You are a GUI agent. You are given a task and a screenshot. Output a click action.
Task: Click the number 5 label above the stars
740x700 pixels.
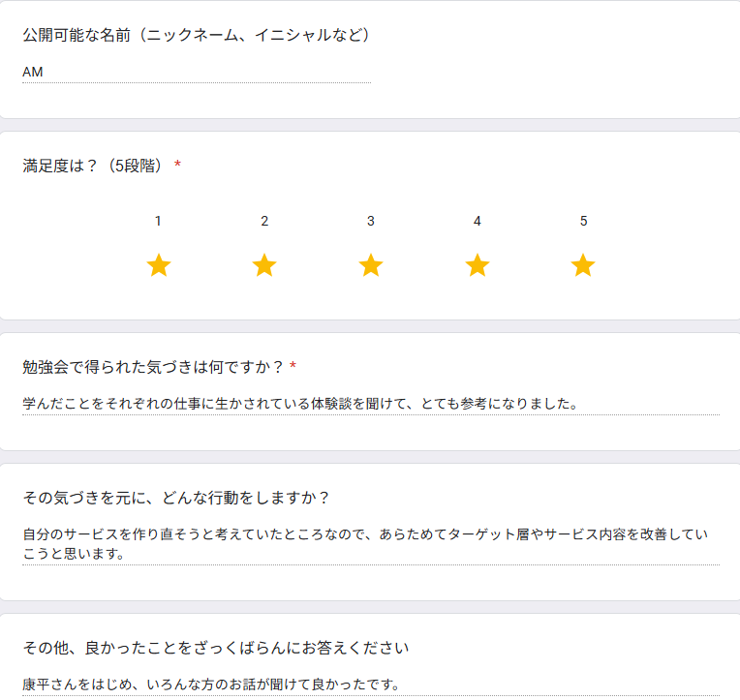point(583,221)
